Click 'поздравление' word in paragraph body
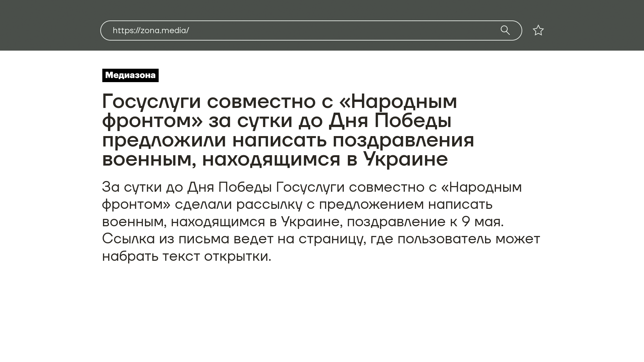644x362 pixels. click(396, 222)
